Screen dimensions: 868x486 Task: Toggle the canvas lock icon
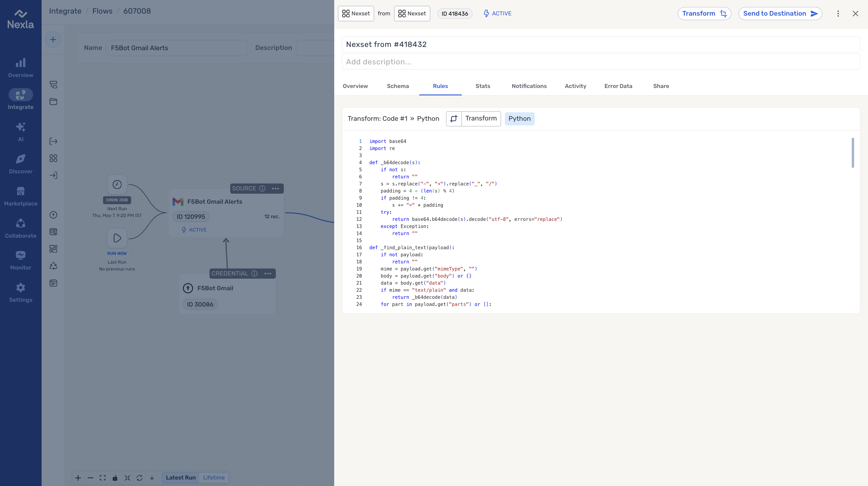tap(115, 477)
